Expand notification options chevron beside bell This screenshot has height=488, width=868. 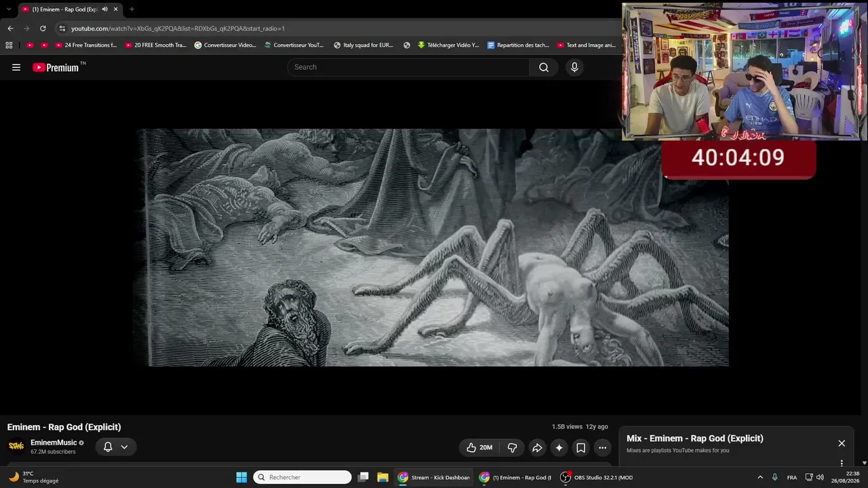coord(124,447)
